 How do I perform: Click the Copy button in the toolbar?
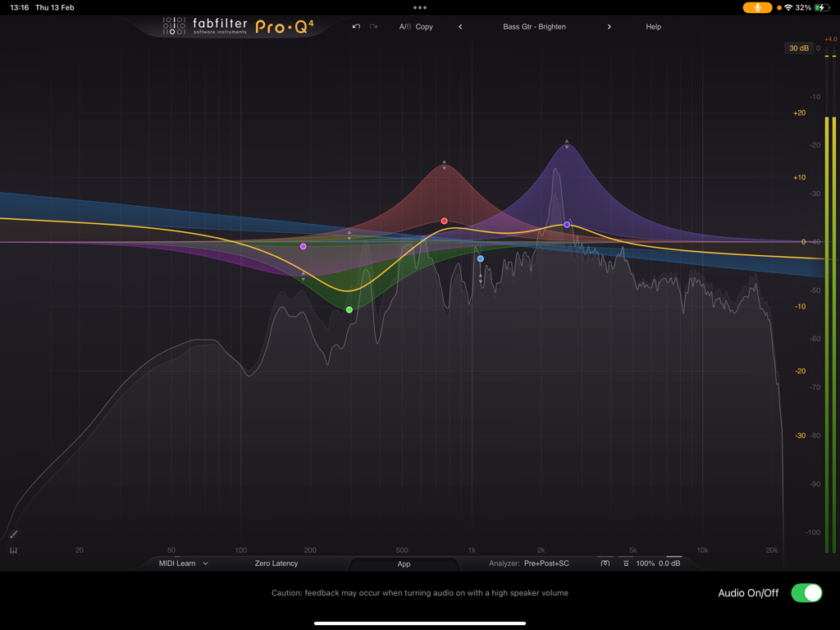424,26
